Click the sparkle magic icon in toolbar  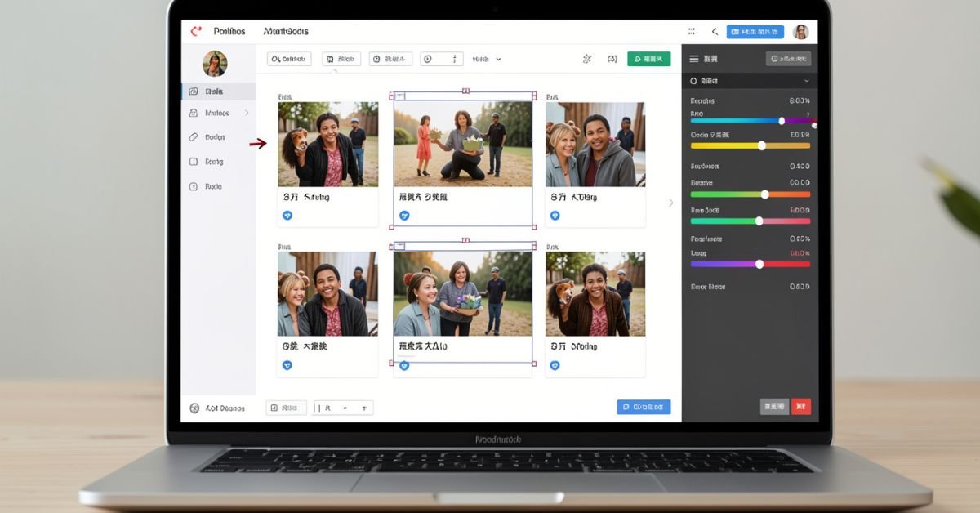[586, 59]
